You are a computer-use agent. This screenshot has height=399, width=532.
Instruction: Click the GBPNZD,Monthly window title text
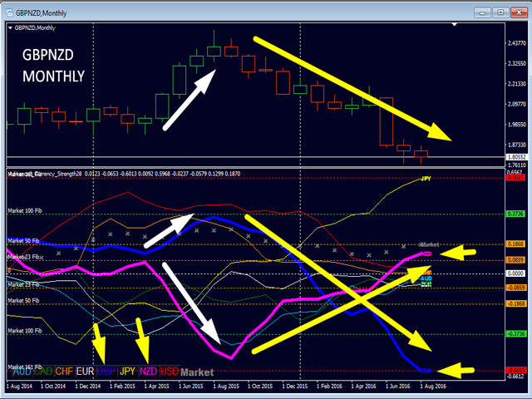click(41, 13)
